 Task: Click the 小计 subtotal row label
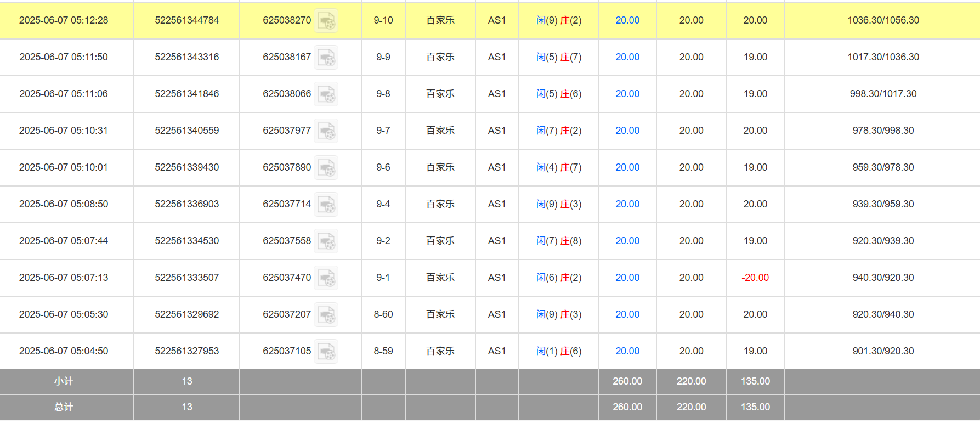coord(64,381)
